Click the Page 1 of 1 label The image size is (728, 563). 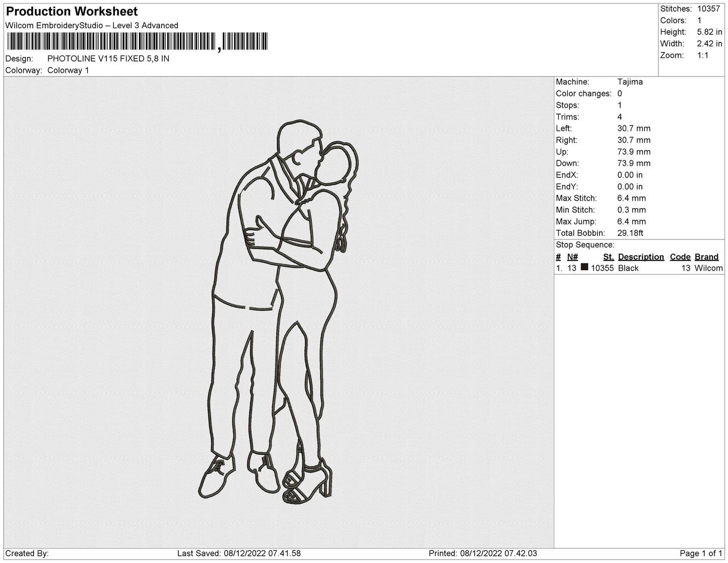click(x=701, y=553)
